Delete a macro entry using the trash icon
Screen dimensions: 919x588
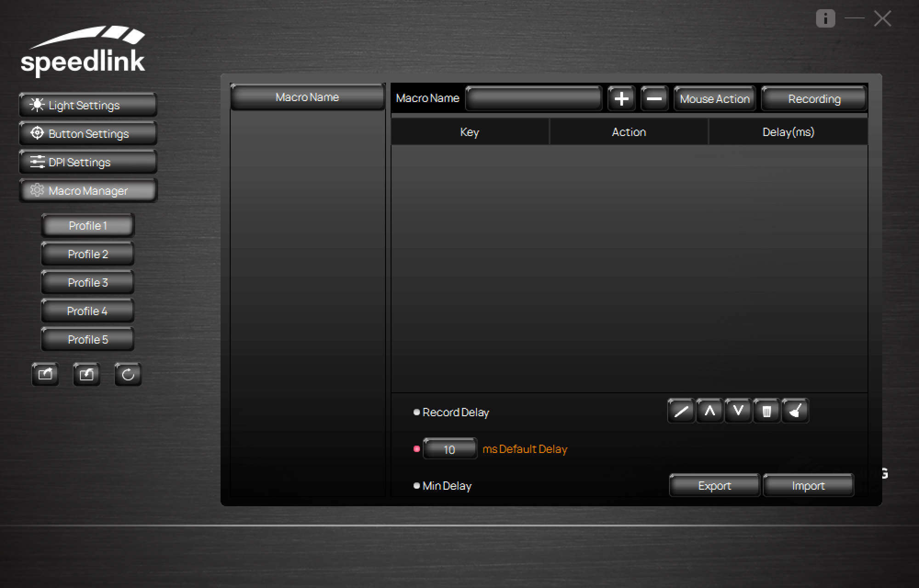(x=766, y=411)
